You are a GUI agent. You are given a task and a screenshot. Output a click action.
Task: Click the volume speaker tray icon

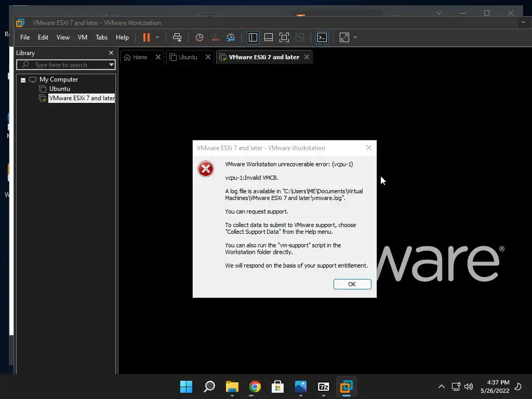tap(469, 387)
